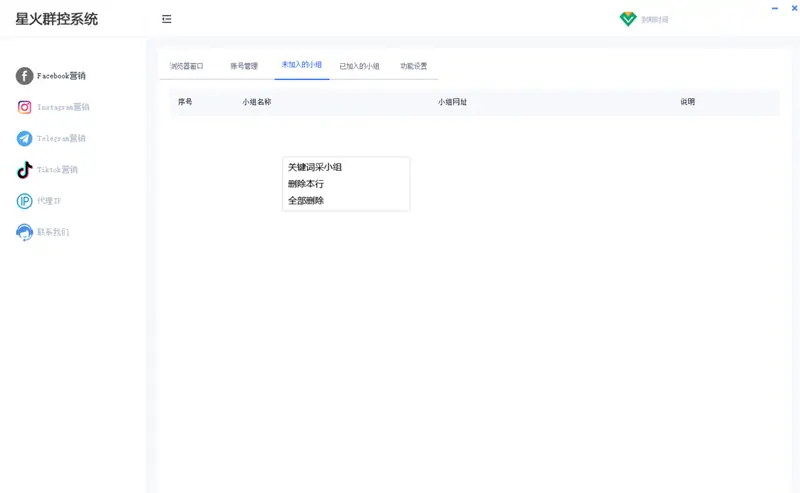Minimize the application window
800x493 pixels.
[x=774, y=8]
